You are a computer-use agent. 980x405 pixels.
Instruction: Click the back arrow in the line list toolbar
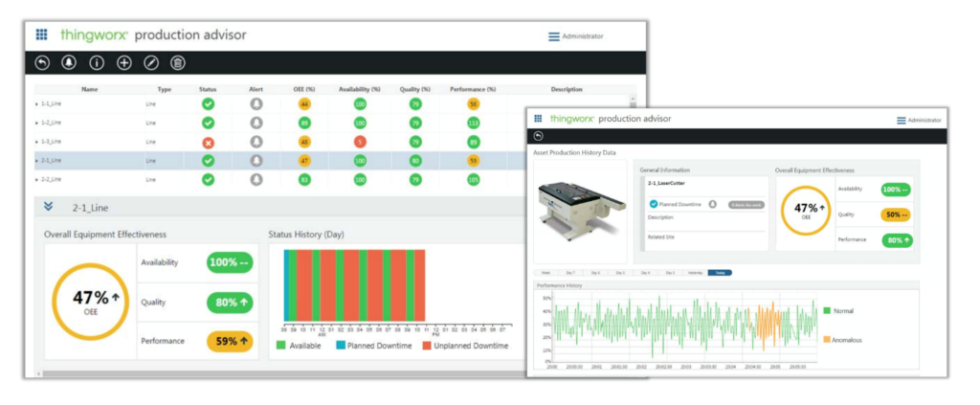pos(42,62)
